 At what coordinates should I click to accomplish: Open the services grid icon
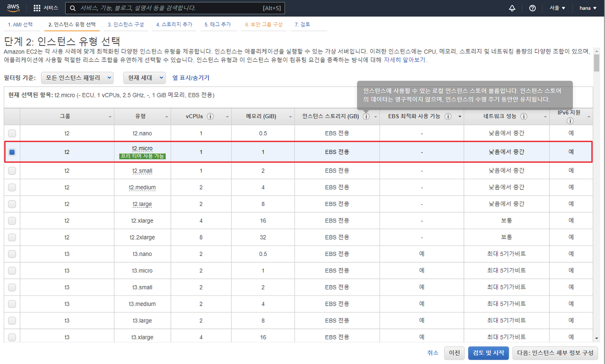pos(37,8)
